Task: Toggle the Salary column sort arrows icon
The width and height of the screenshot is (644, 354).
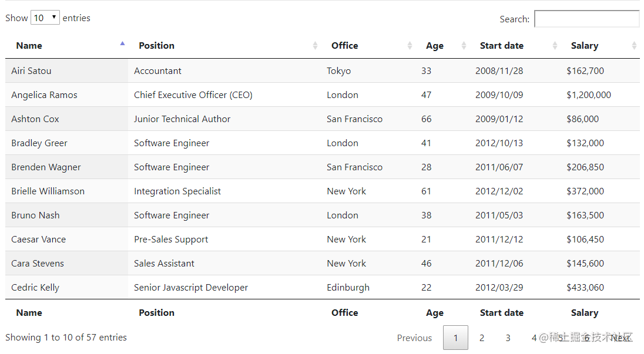Action: click(x=634, y=46)
